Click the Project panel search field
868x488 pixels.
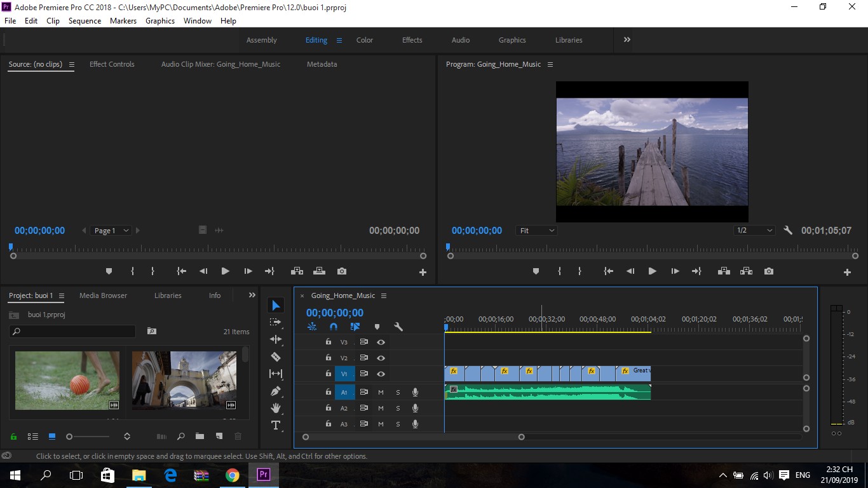coord(72,331)
